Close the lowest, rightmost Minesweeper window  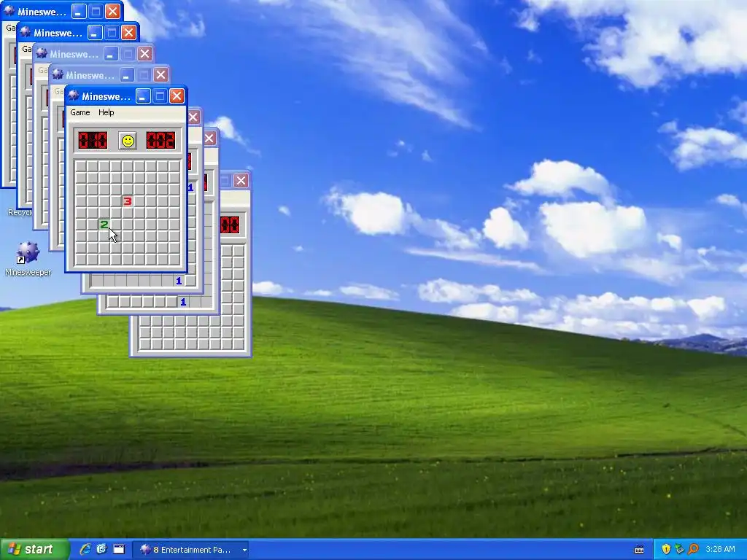coord(241,181)
